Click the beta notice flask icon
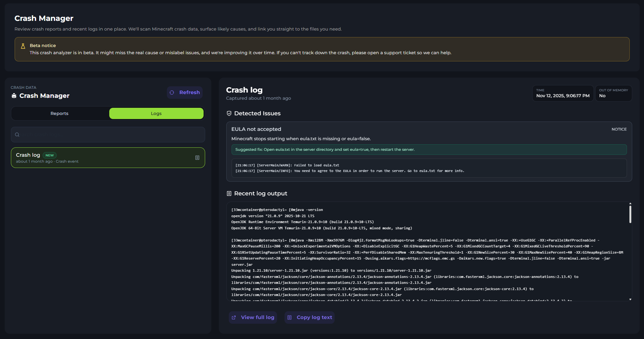The image size is (644, 339). (23, 46)
